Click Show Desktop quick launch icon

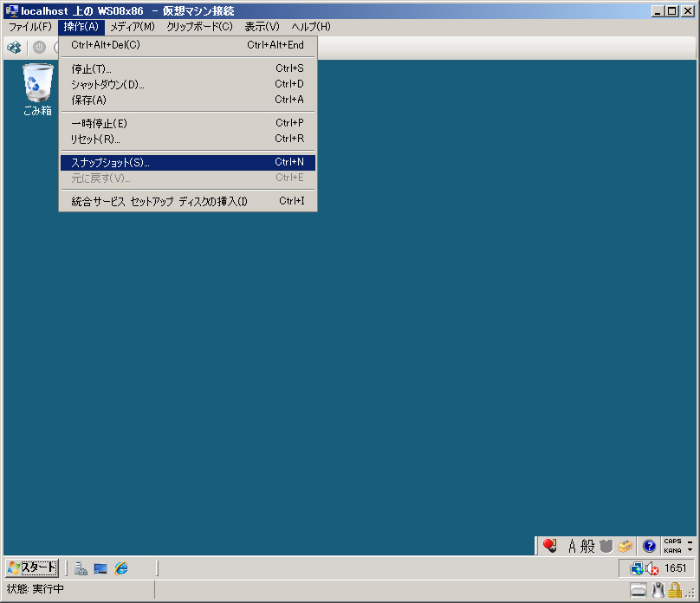pos(100,568)
